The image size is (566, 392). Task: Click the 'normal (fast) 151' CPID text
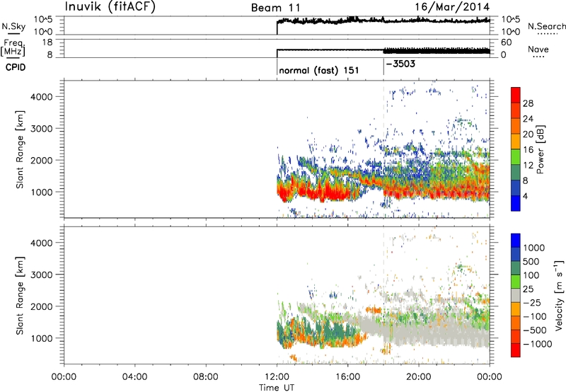tap(319, 70)
